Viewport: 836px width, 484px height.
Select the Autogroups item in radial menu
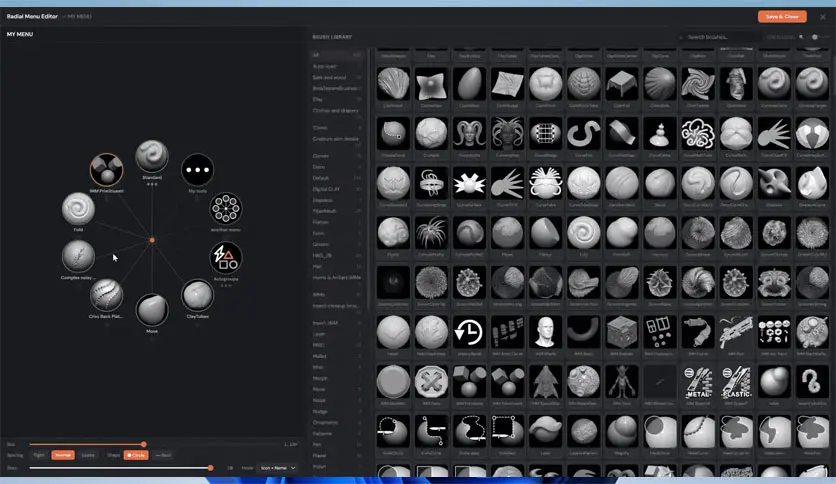point(226,257)
